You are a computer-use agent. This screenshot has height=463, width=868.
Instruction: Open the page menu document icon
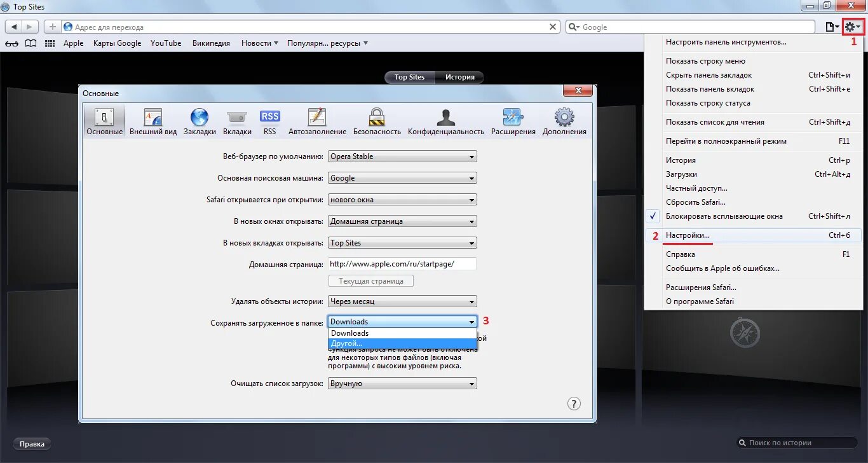tap(831, 27)
